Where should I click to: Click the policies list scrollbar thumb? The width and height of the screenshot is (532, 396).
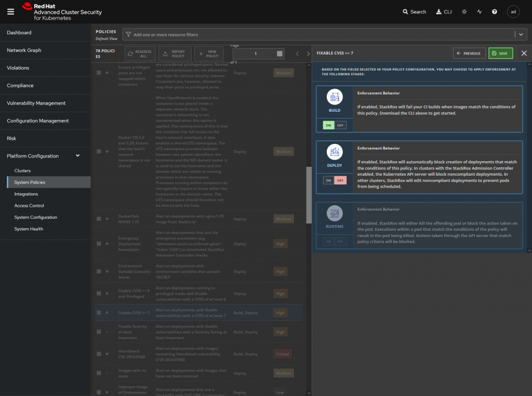[x=309, y=195]
